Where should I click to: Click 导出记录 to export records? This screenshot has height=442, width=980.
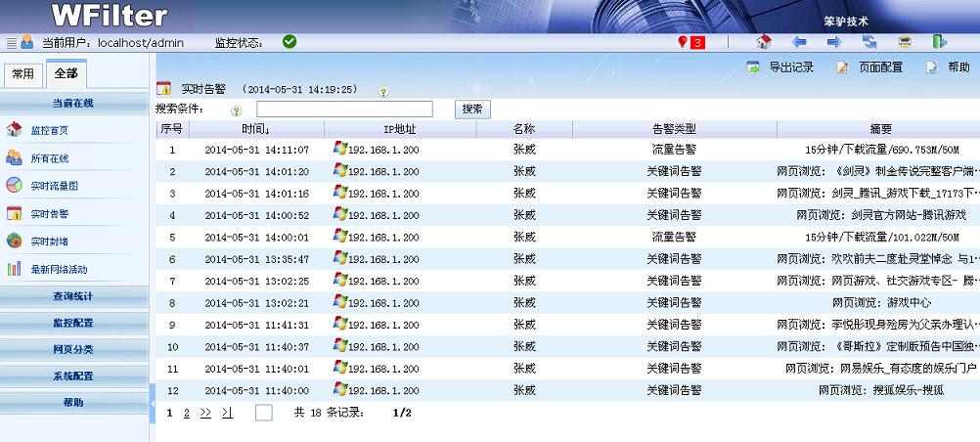tap(782, 67)
